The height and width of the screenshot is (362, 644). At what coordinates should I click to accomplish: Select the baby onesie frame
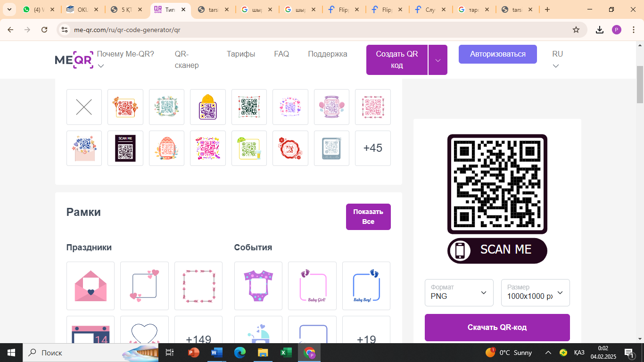pos(258,286)
